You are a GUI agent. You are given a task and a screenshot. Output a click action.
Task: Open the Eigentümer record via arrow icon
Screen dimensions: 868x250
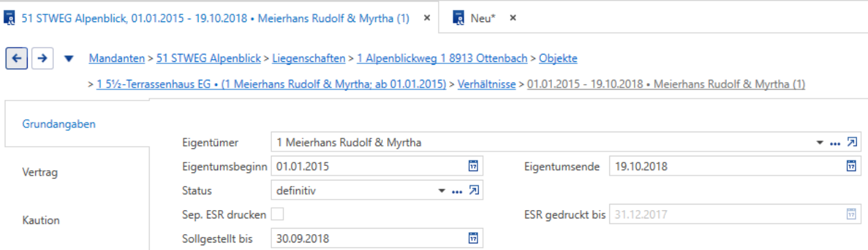[x=852, y=143]
